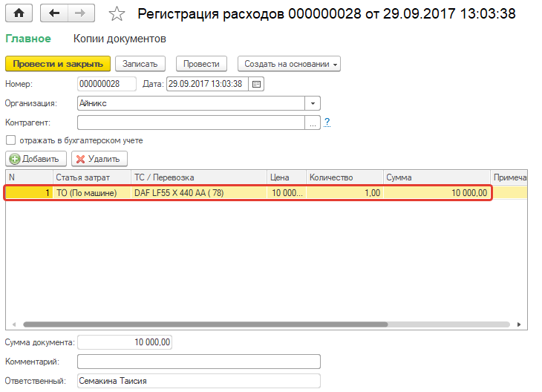
Task: Click the Организация field with Айникс
Action: (191, 103)
